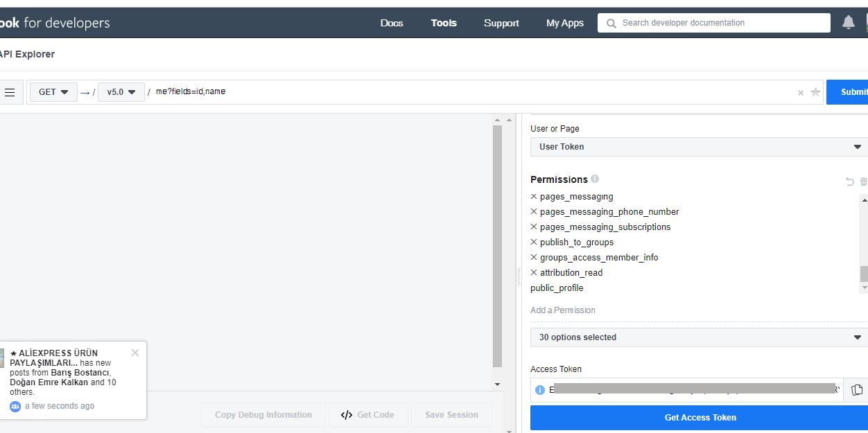
Task: Open the User Token dropdown
Action: coord(699,147)
